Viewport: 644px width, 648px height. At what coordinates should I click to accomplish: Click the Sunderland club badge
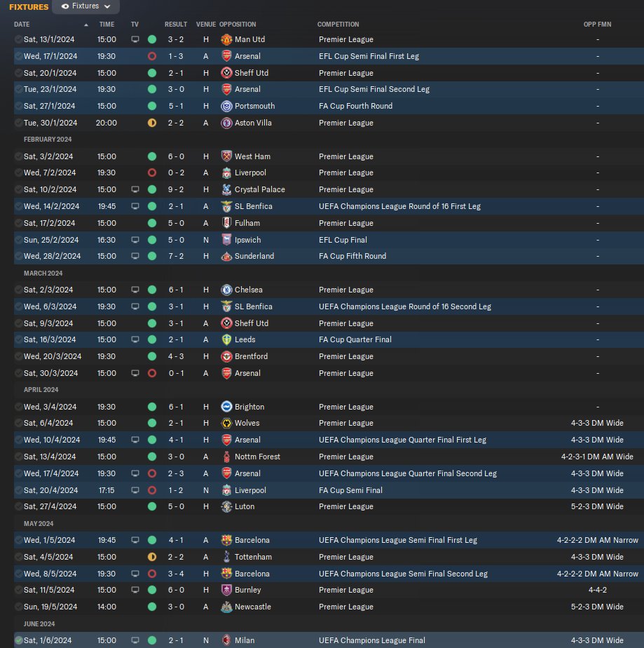click(x=226, y=256)
